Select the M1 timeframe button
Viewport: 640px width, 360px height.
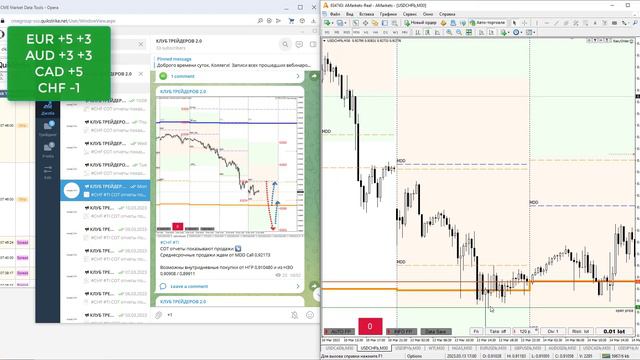(327, 32)
